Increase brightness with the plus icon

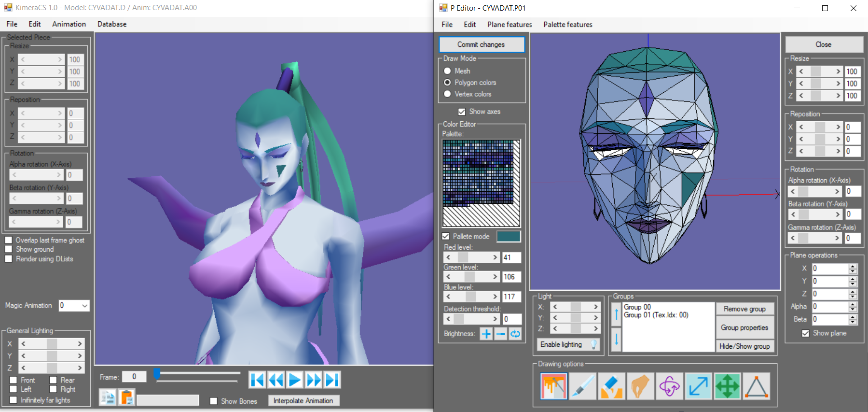[486, 334]
